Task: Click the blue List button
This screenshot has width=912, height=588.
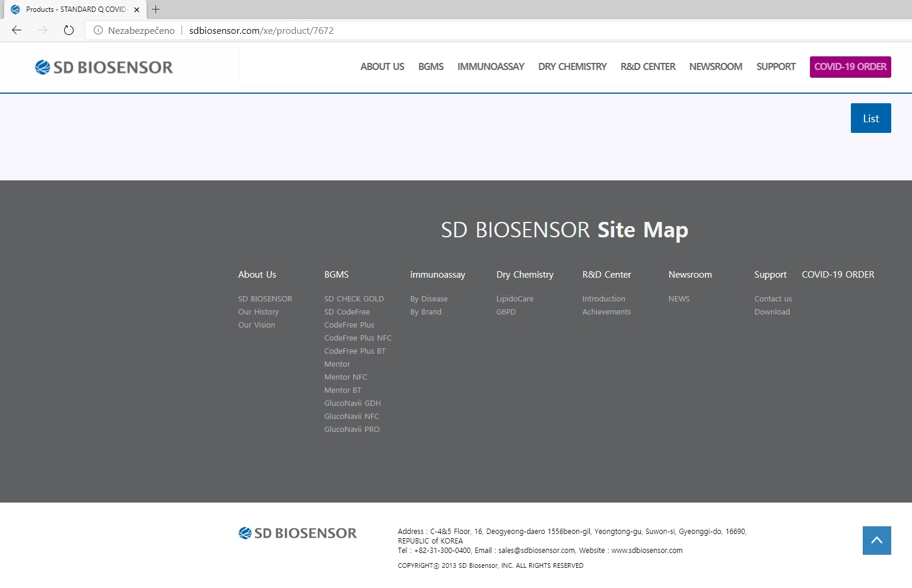Action: point(870,118)
